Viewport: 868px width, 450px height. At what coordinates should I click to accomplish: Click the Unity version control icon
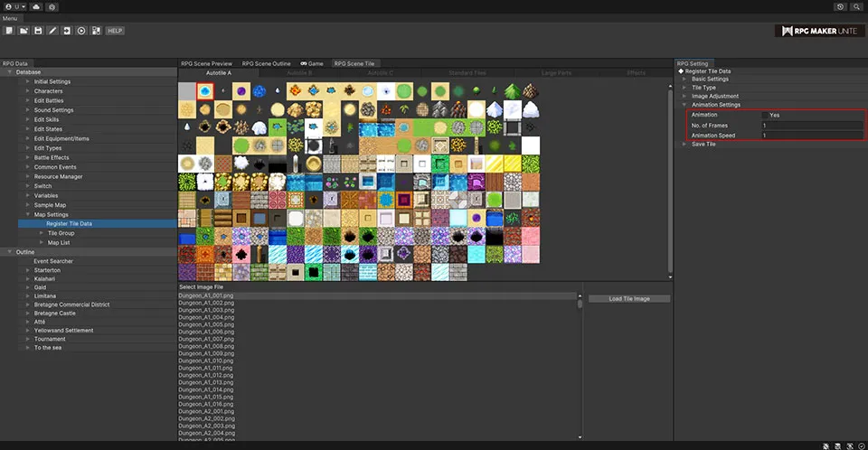(x=52, y=6)
